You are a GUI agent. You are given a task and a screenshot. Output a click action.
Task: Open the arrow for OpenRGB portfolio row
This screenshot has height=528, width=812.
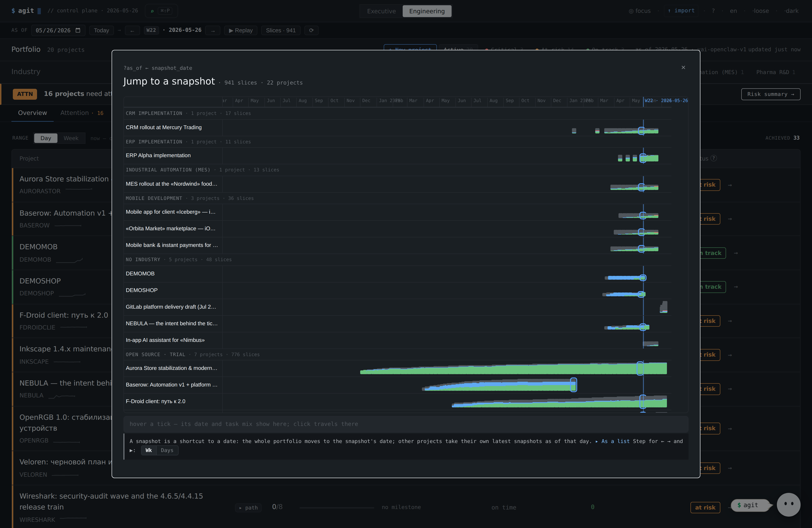click(x=730, y=428)
